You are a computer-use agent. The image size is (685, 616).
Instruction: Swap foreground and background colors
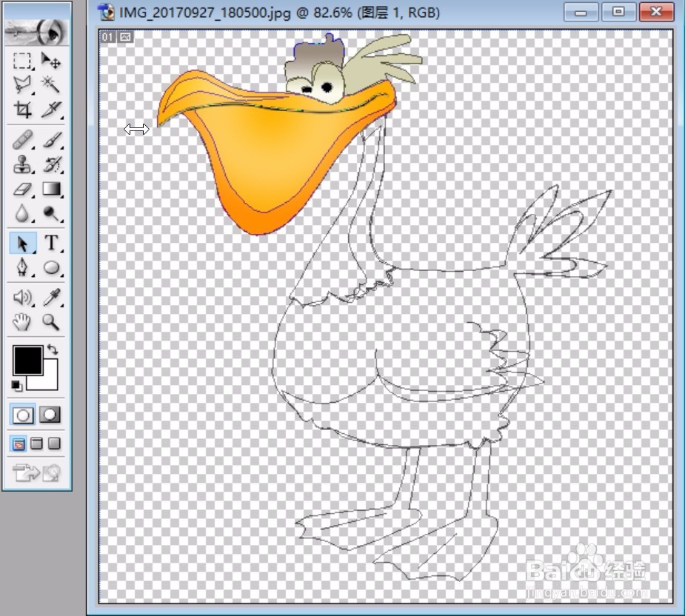[53, 349]
